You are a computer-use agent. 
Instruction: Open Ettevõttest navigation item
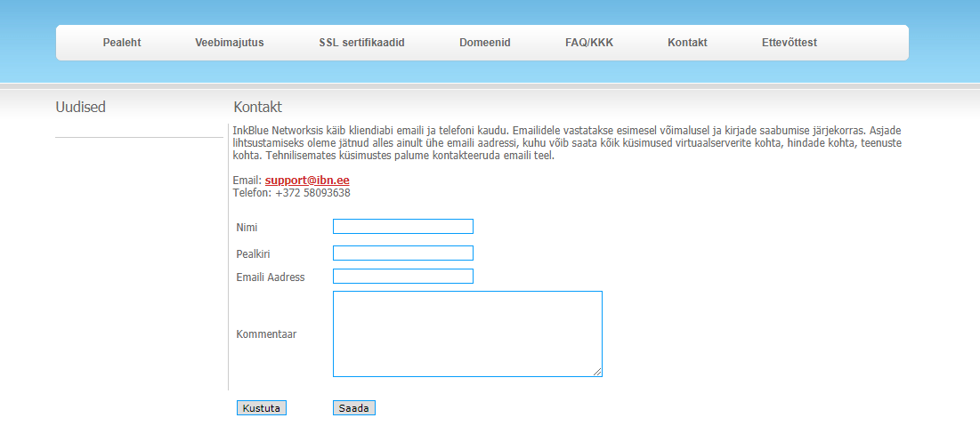pos(790,43)
